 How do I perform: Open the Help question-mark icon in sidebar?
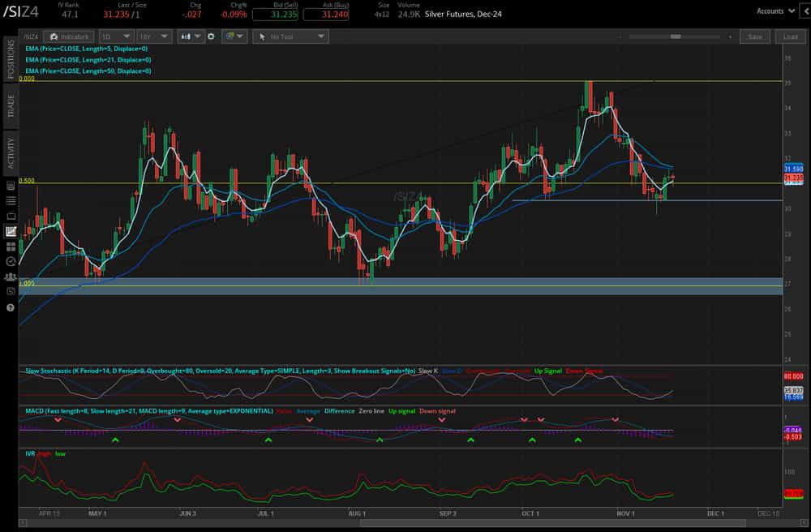pyautogui.click(x=11, y=307)
